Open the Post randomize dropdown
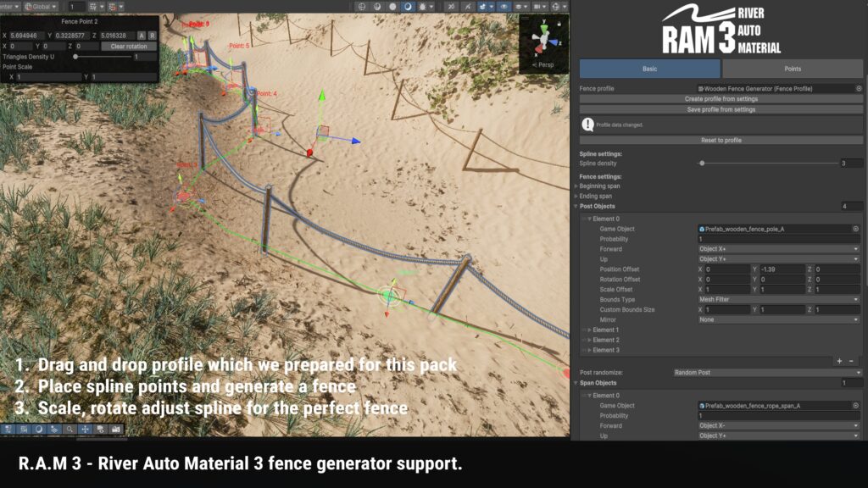The width and height of the screenshot is (868, 488). click(x=767, y=373)
